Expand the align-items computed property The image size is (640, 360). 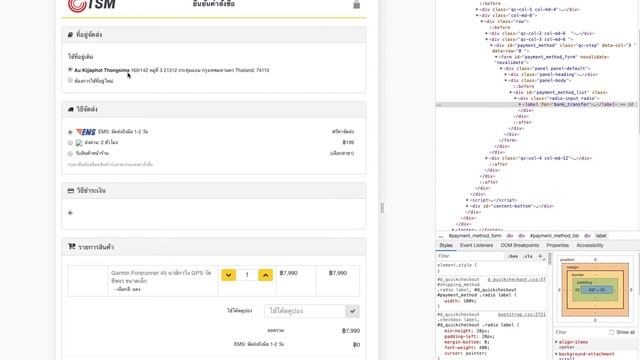[x=556, y=342]
